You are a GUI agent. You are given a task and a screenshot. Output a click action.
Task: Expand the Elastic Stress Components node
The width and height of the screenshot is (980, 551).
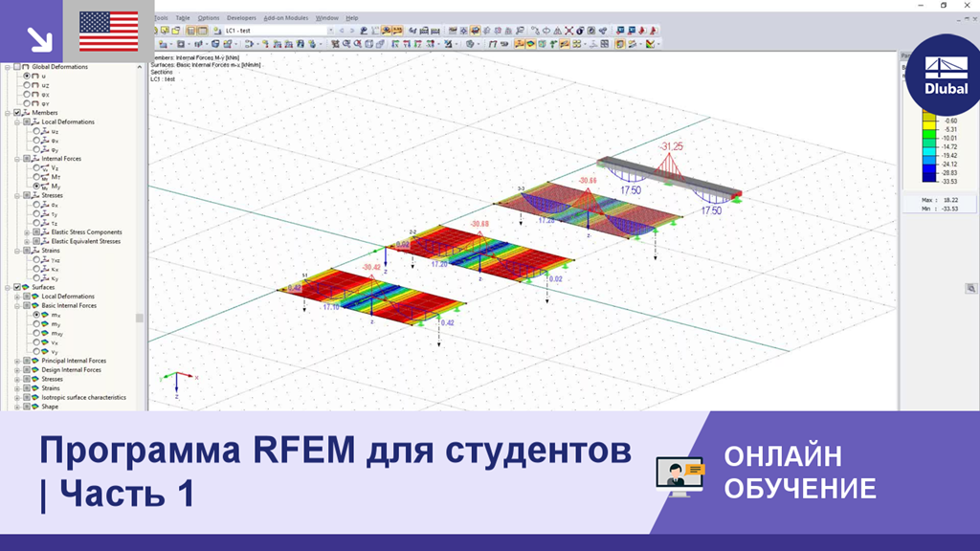point(27,232)
